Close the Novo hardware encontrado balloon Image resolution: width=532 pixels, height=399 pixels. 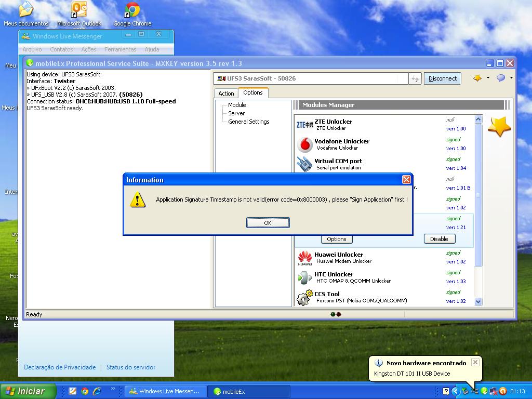[475, 362]
